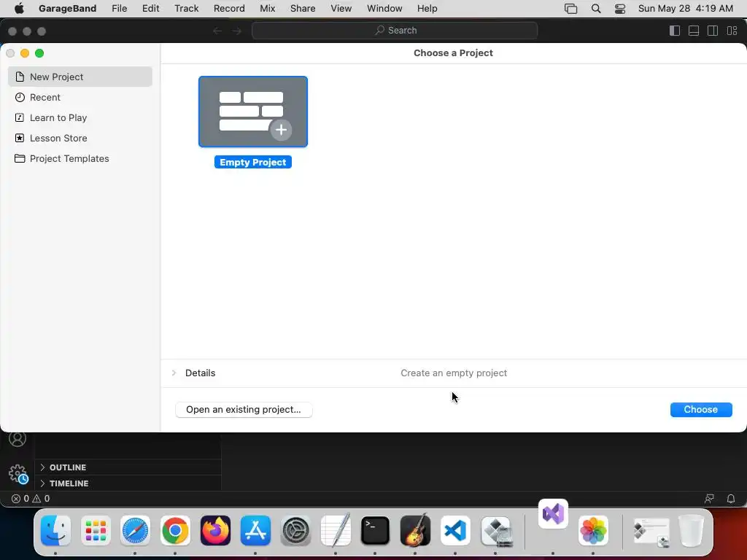Open Boot Camp Assistant from the Dock

[496, 531]
